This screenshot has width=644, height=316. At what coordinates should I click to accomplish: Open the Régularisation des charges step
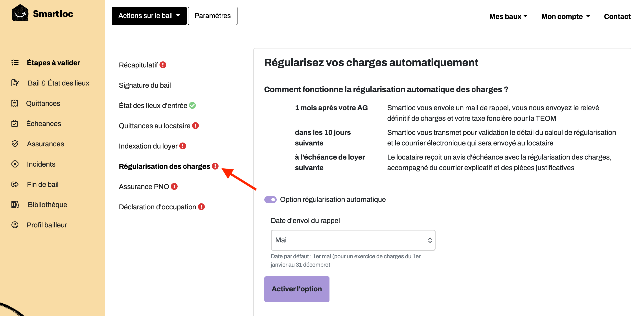[164, 166]
